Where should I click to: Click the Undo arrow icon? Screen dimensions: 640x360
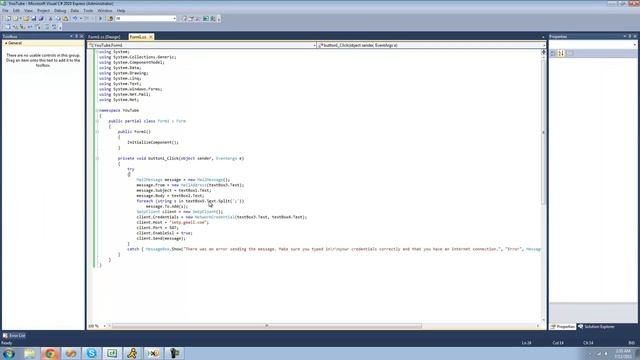pyautogui.click(x=75, y=19)
